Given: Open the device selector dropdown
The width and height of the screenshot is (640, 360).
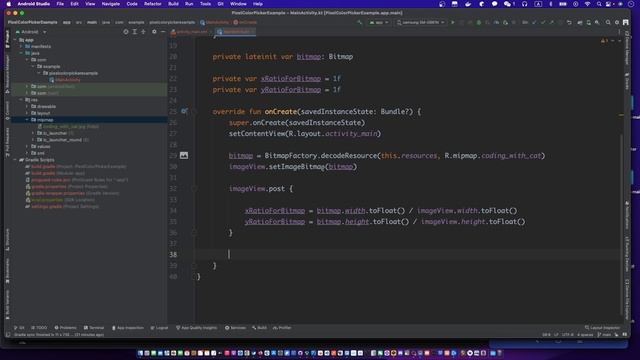Looking at the screenshot, I should tap(420, 22).
